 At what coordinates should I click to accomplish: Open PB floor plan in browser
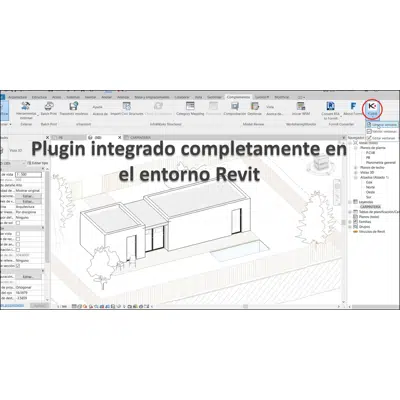point(368,157)
